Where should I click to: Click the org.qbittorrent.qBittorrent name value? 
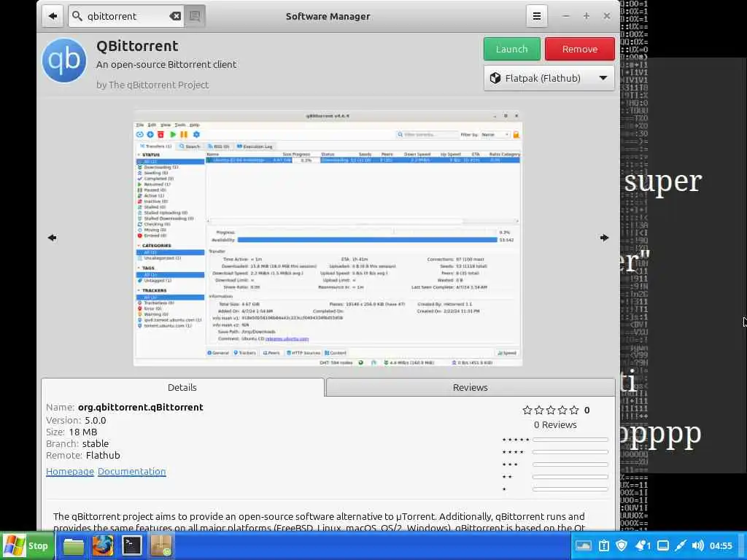tap(141, 407)
